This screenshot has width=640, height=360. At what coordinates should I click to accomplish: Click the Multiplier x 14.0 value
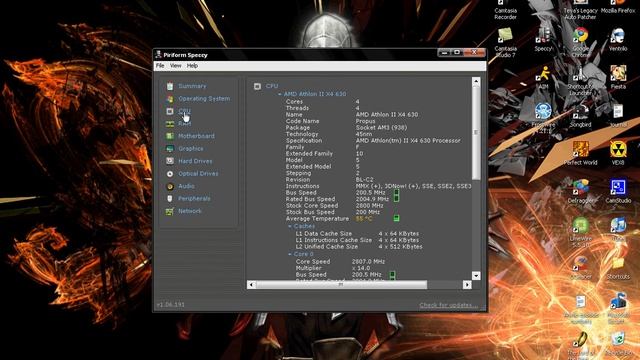pyautogui.click(x=361, y=268)
